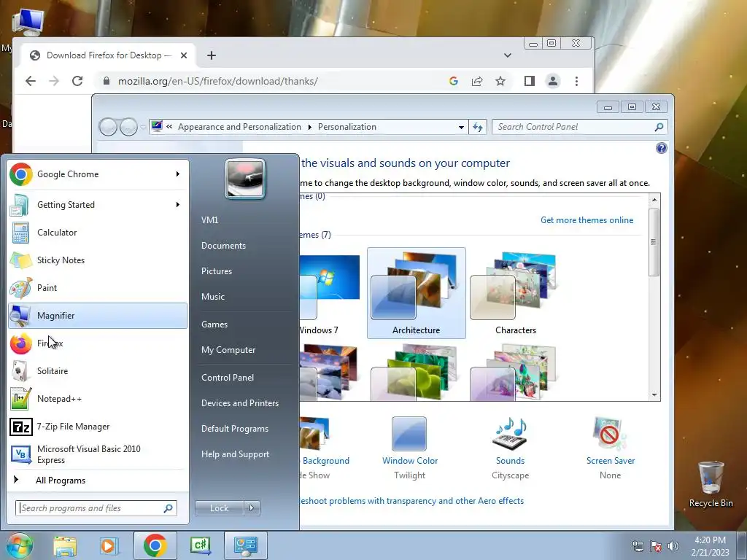The height and width of the screenshot is (560, 747).
Task: Click Personalization breadcrumb
Action: tap(347, 127)
